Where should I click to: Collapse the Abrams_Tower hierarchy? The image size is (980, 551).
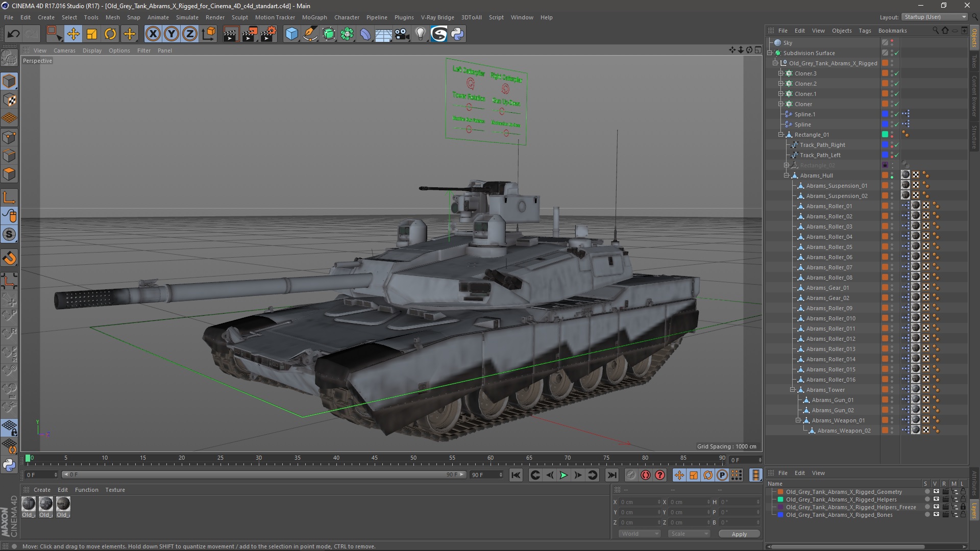[x=792, y=390]
